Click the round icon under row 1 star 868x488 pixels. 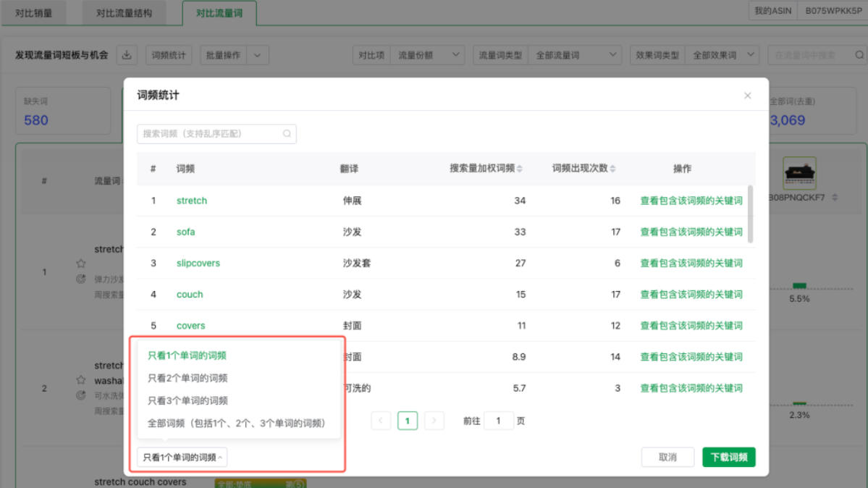tap(81, 279)
